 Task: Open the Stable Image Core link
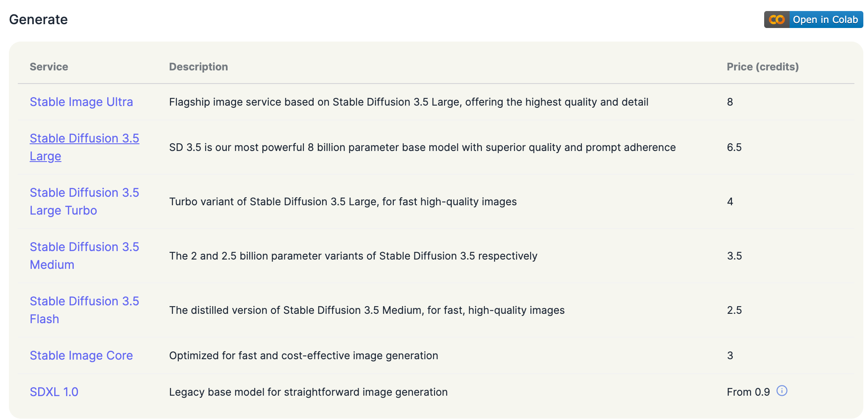(81, 355)
